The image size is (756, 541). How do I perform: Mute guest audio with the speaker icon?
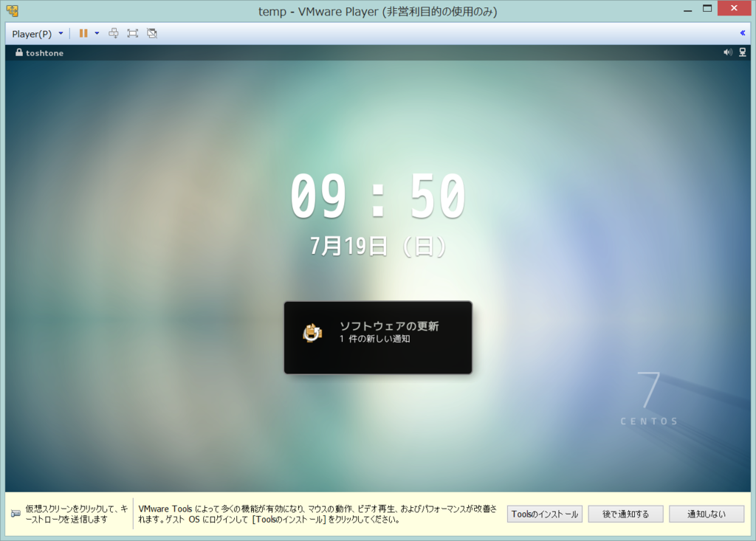pyautogui.click(x=727, y=52)
